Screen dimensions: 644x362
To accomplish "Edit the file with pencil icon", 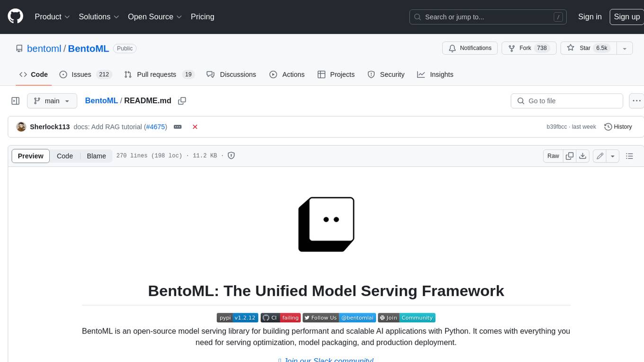I will point(600,156).
